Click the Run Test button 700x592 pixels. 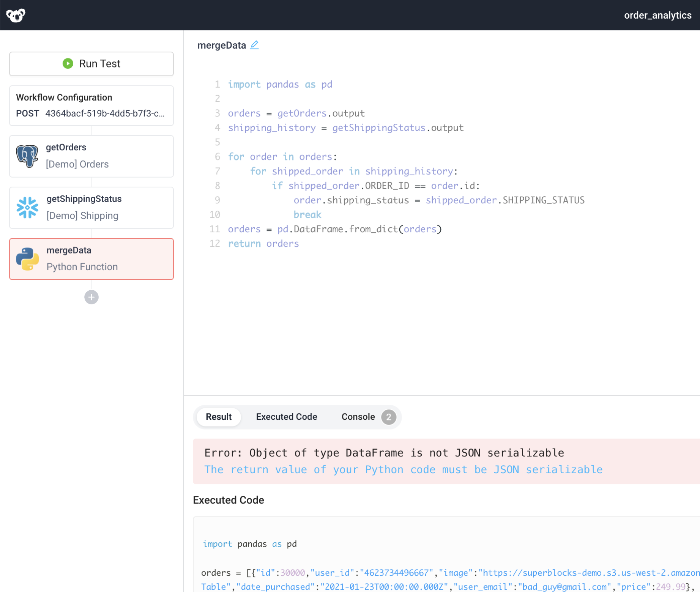(x=91, y=64)
